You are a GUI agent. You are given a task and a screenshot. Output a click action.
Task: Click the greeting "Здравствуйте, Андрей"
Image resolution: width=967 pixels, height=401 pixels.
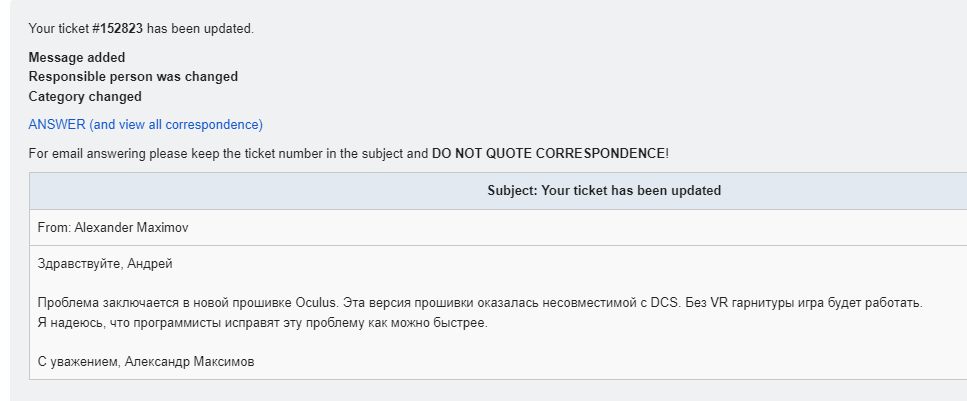click(x=105, y=264)
